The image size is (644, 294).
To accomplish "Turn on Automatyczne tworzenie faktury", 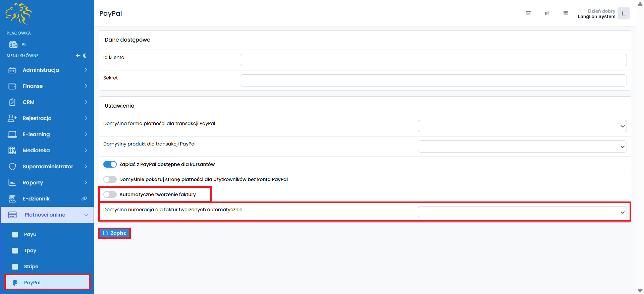I will pyautogui.click(x=110, y=194).
